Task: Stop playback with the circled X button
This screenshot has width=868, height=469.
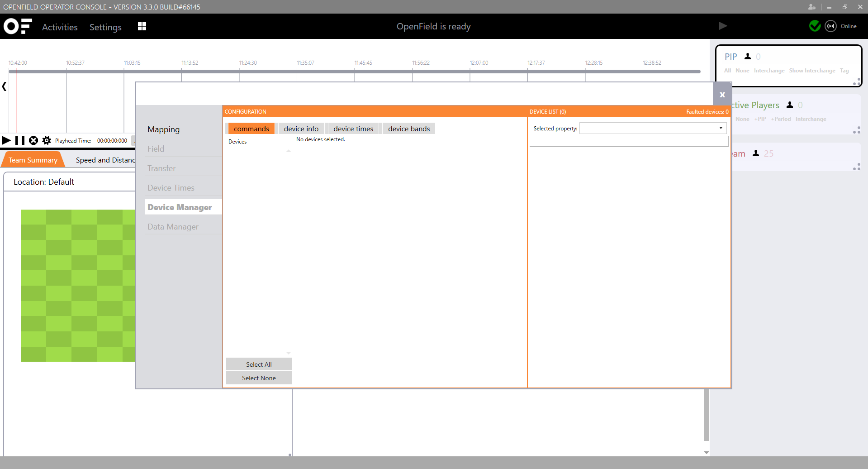Action: (33, 140)
